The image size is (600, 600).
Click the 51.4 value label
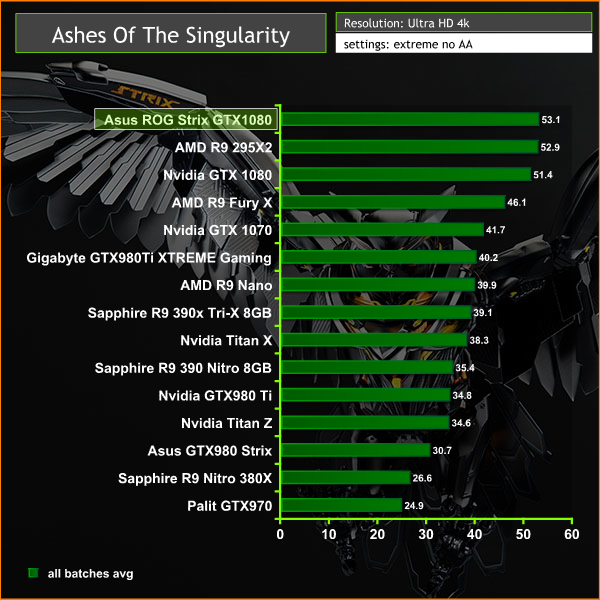[x=543, y=175]
